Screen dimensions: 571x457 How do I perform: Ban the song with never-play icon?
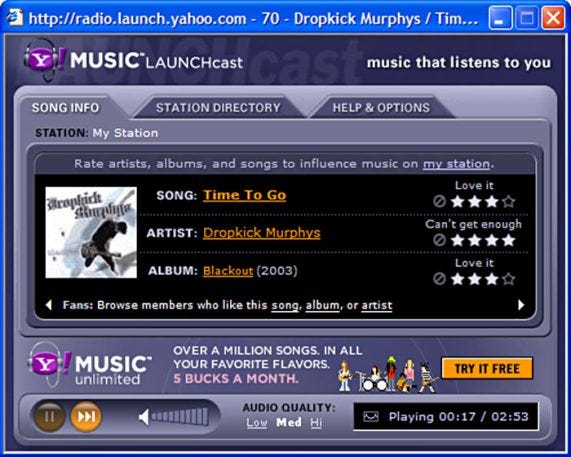pyautogui.click(x=440, y=201)
